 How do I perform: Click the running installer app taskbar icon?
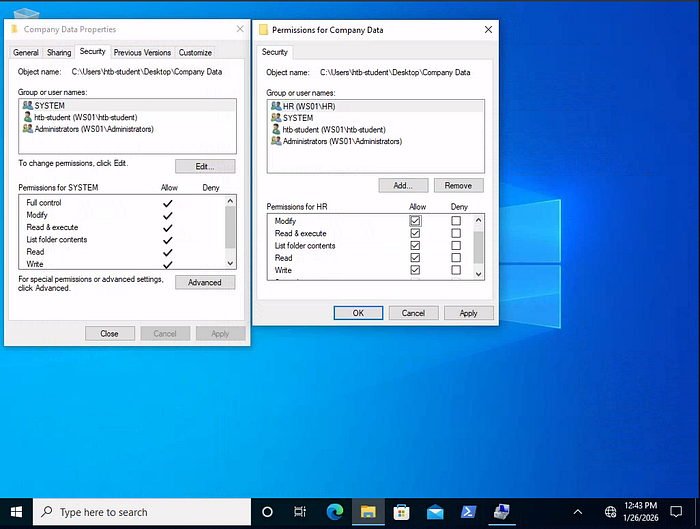[x=502, y=512]
